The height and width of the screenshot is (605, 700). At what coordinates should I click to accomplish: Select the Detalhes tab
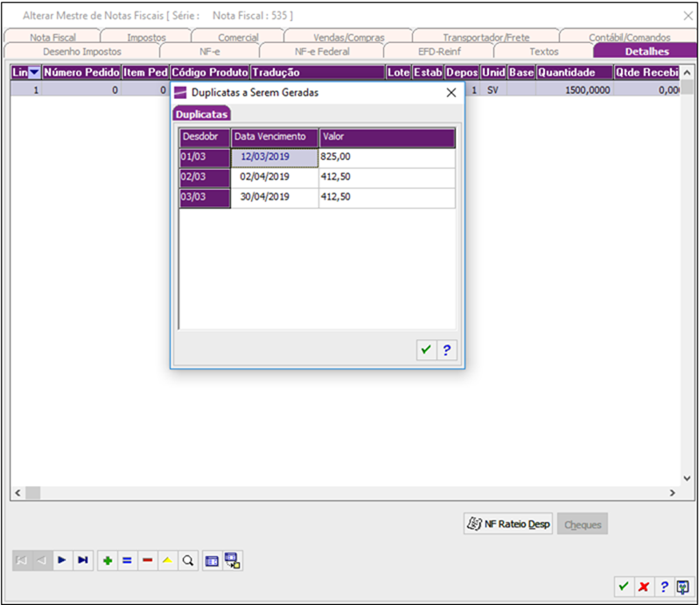click(x=646, y=51)
